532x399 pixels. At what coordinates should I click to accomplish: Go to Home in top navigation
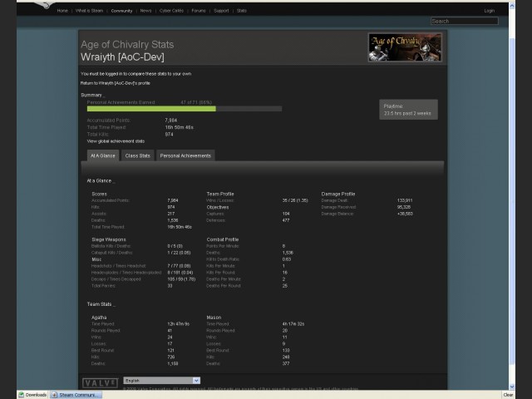click(x=62, y=11)
